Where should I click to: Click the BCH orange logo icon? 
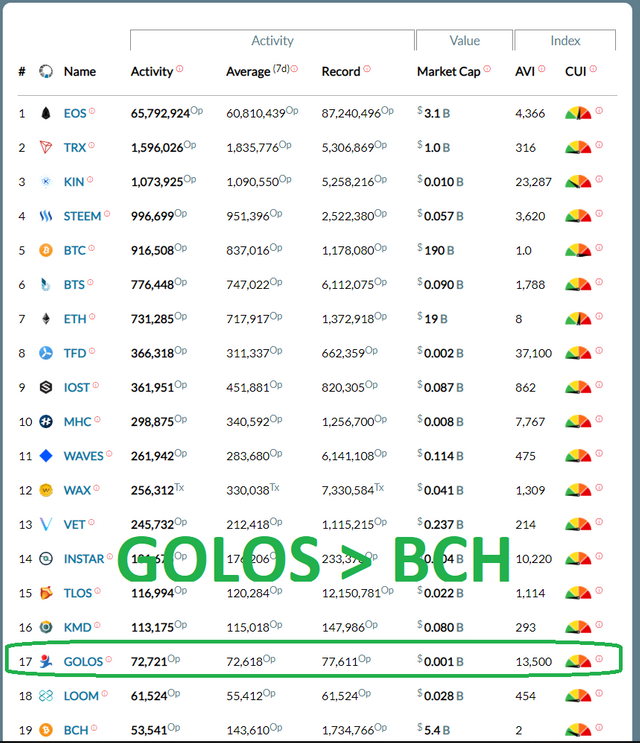tap(46, 730)
